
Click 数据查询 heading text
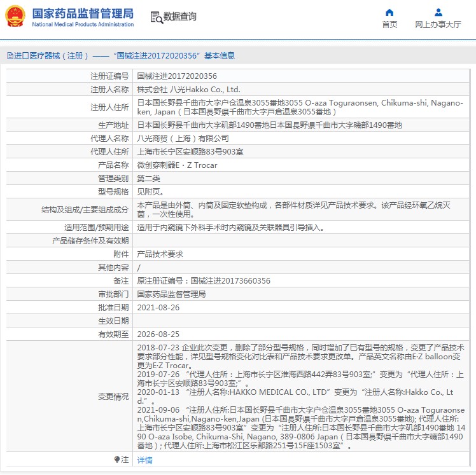click(179, 17)
